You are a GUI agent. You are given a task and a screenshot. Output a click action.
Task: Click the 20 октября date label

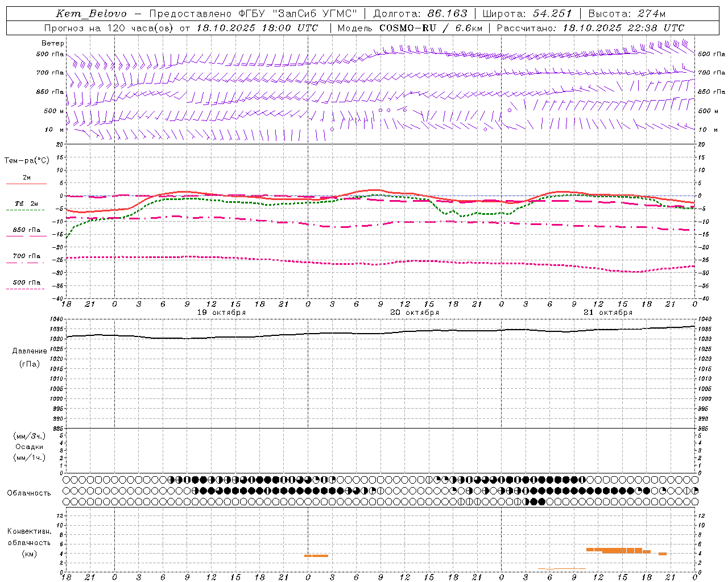415,313
